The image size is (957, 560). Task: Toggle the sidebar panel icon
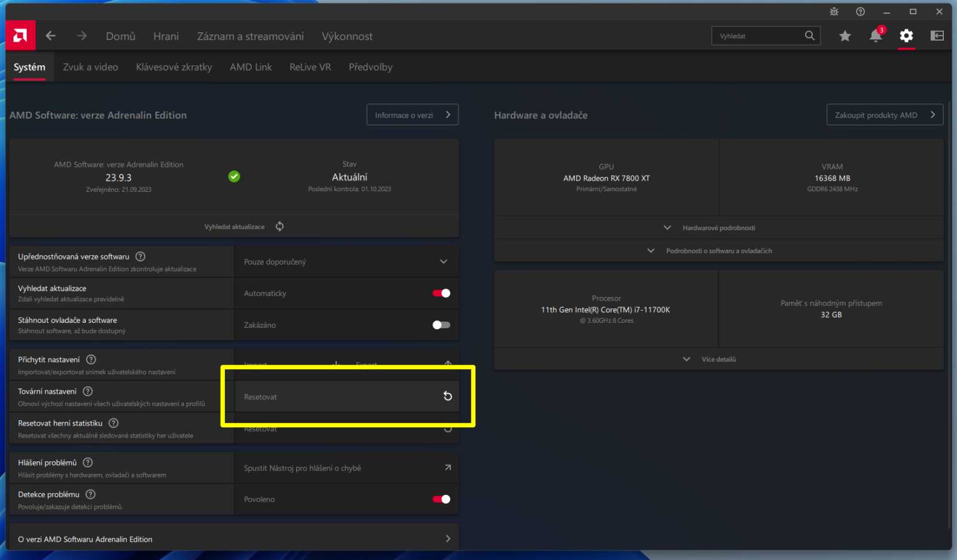937,36
